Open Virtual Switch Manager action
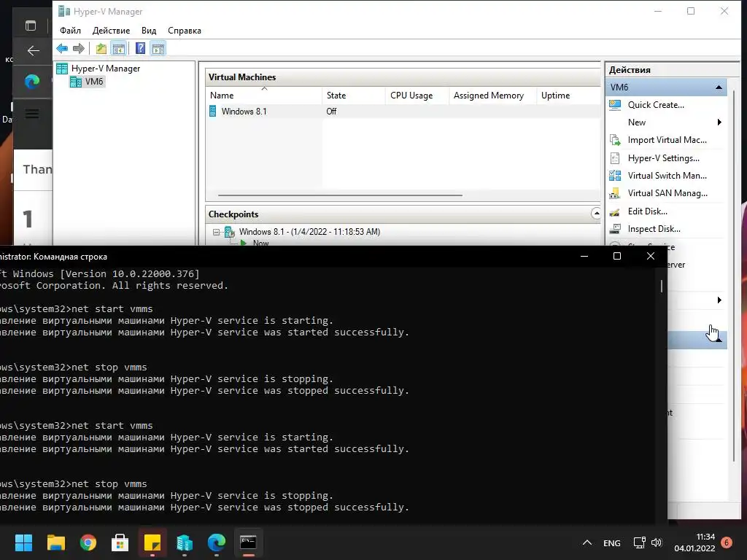 (667, 176)
